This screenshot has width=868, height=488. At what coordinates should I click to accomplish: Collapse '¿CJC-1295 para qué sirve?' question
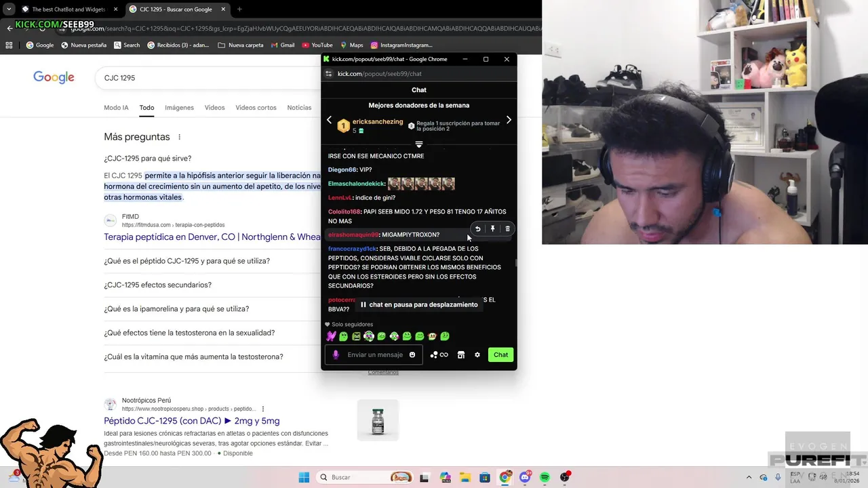pyautogui.click(x=212, y=159)
